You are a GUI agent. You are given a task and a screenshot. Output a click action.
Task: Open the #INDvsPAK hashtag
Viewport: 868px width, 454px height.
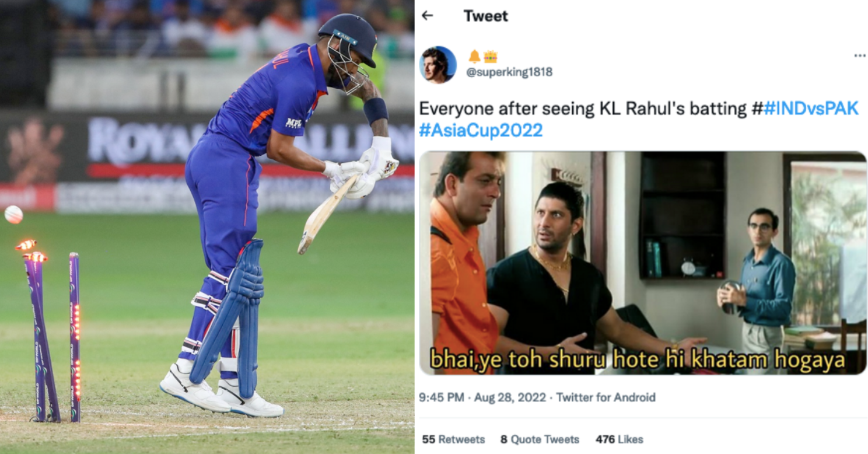(810, 109)
